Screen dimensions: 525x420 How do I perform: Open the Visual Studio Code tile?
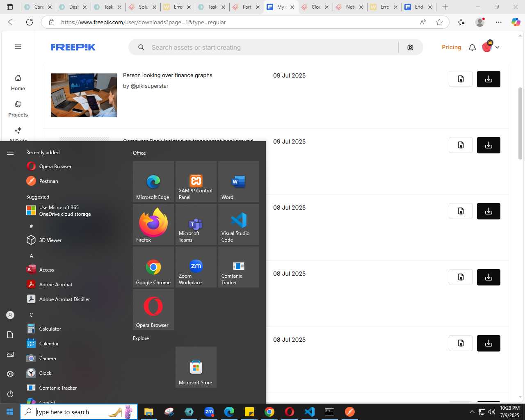click(x=239, y=224)
